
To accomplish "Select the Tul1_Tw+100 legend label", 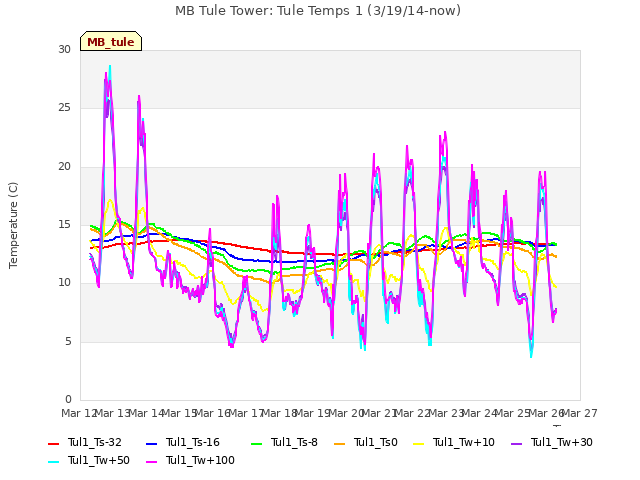I will (200, 460).
